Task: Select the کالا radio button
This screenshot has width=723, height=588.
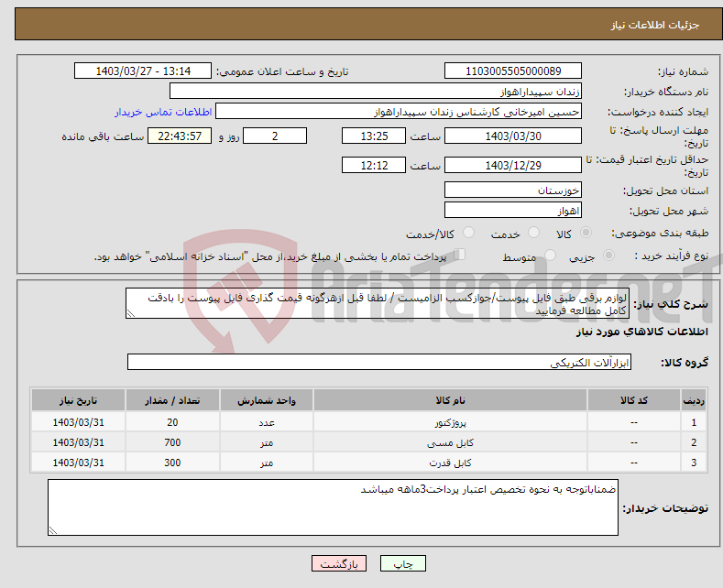Action: pos(586,233)
